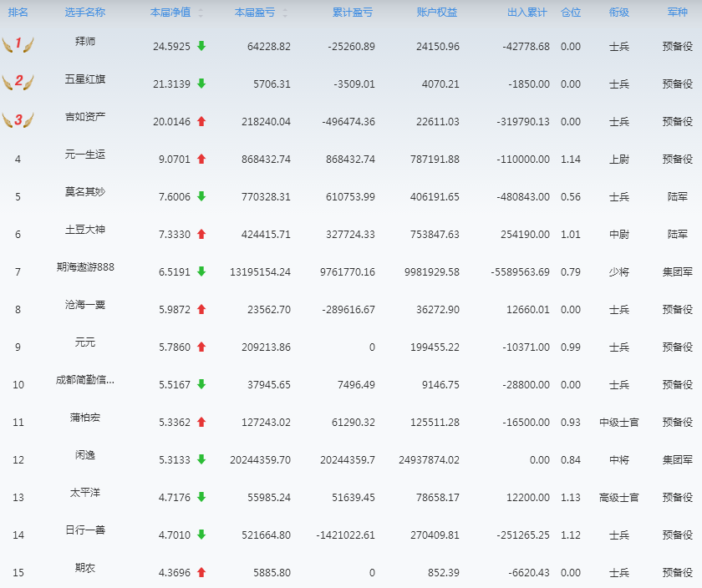Select the 中级士官 rank cell
Viewport: 702px width, 588px height.
tap(619, 423)
